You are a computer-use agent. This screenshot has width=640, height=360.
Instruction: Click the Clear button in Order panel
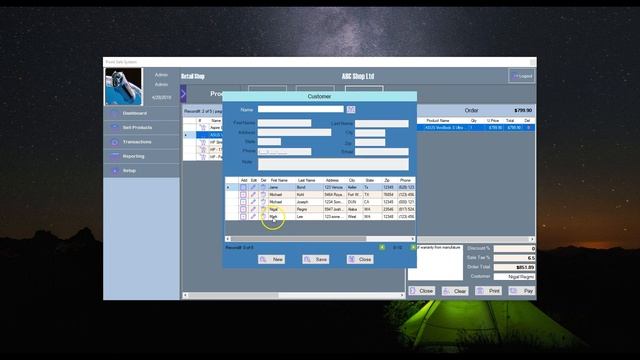tap(456, 291)
